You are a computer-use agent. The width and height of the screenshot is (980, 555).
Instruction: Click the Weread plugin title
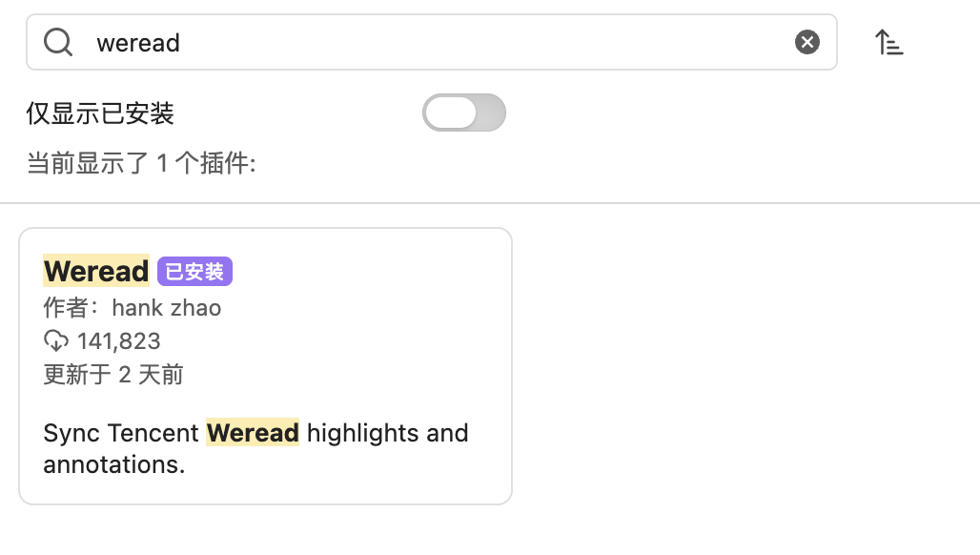click(96, 271)
